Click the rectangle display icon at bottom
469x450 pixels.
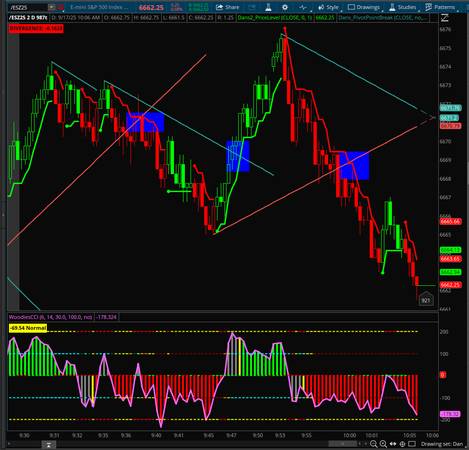[x=412, y=444]
